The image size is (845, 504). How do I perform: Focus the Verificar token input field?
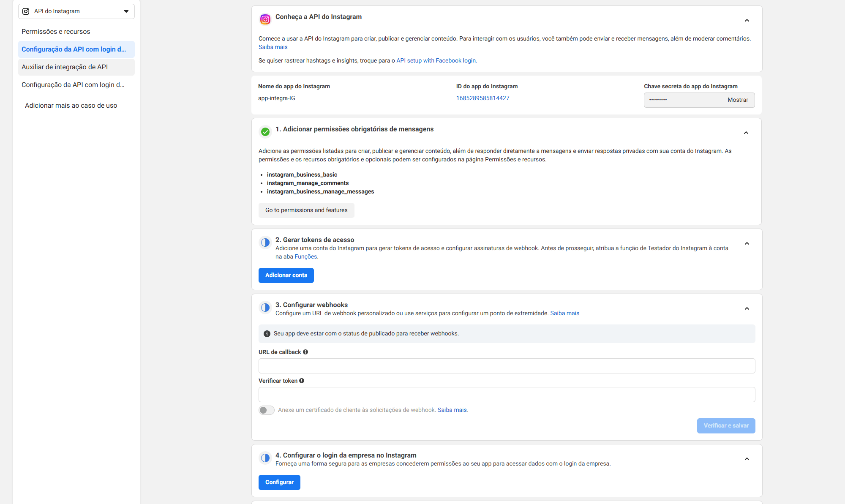pos(507,395)
